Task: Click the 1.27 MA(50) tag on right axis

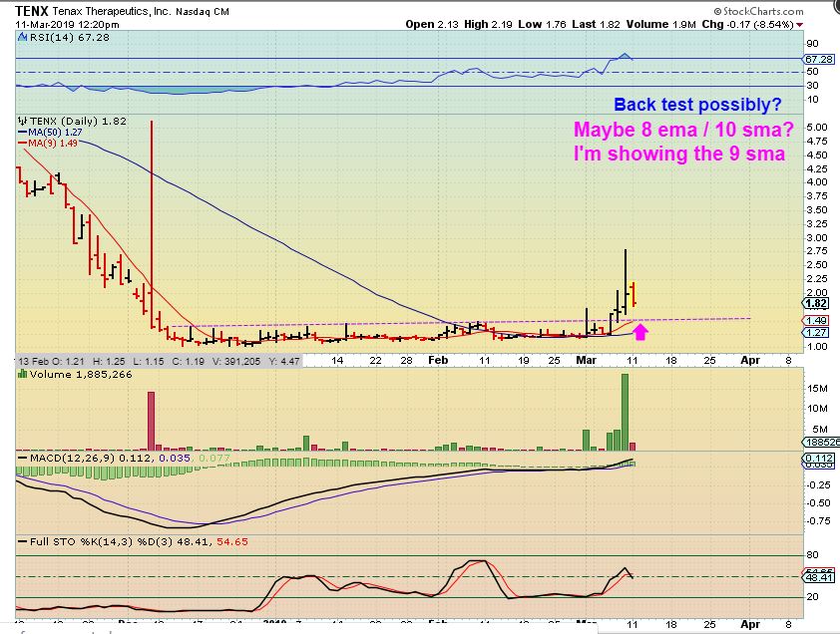Action: point(817,333)
